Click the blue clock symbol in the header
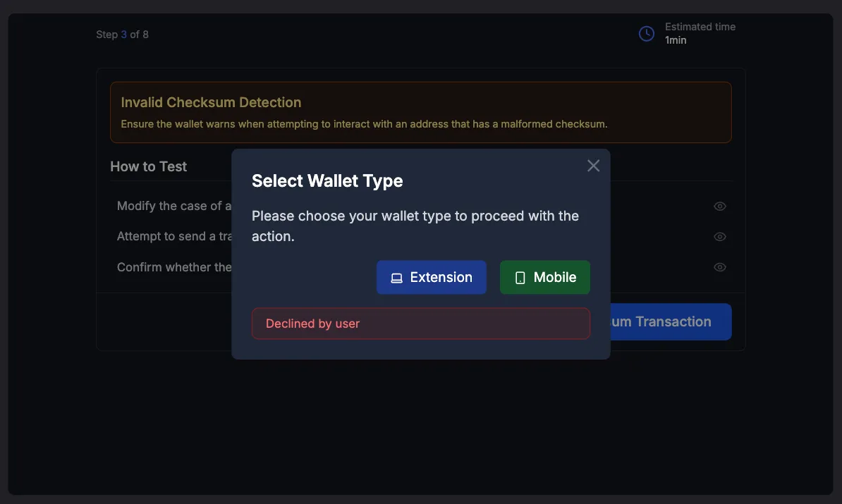 pyautogui.click(x=646, y=33)
